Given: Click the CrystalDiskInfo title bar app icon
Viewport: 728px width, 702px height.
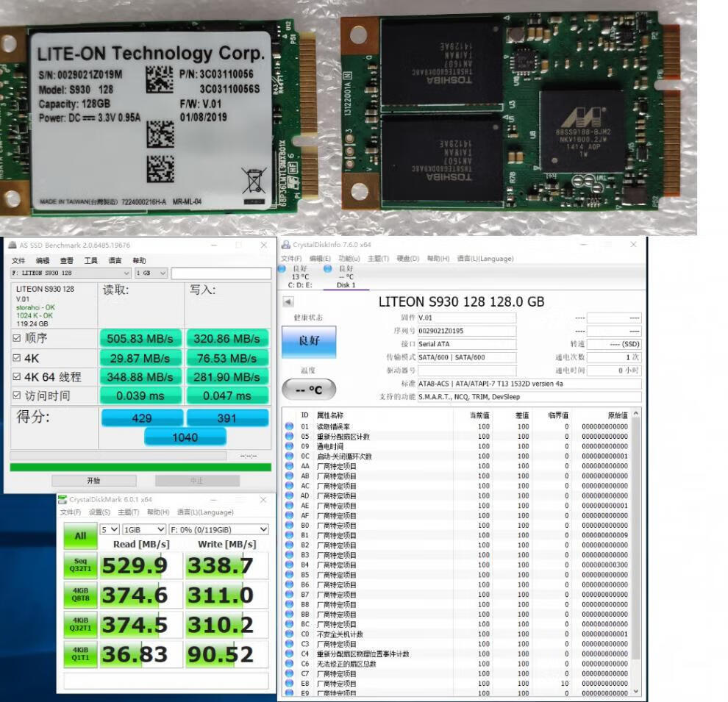Looking at the screenshot, I should 285,245.
